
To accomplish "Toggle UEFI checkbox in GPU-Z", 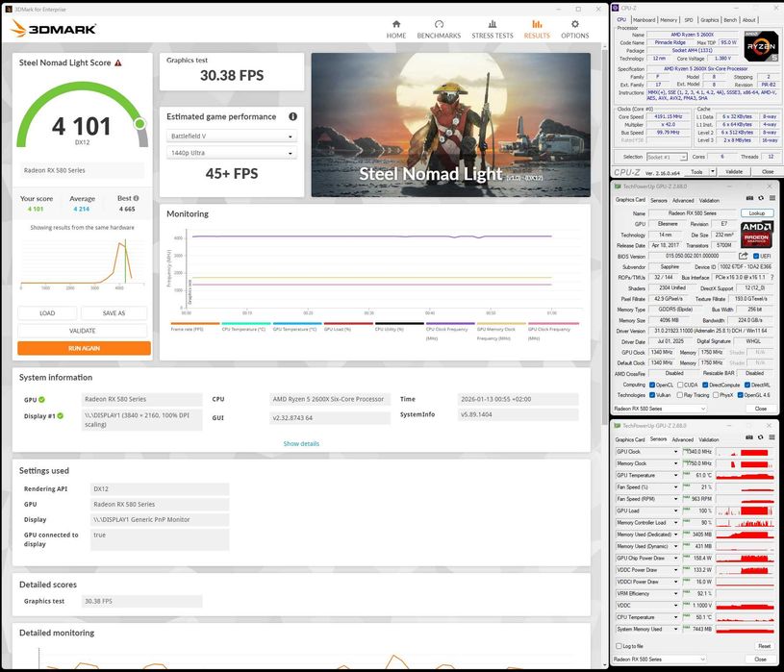I will tap(756, 257).
